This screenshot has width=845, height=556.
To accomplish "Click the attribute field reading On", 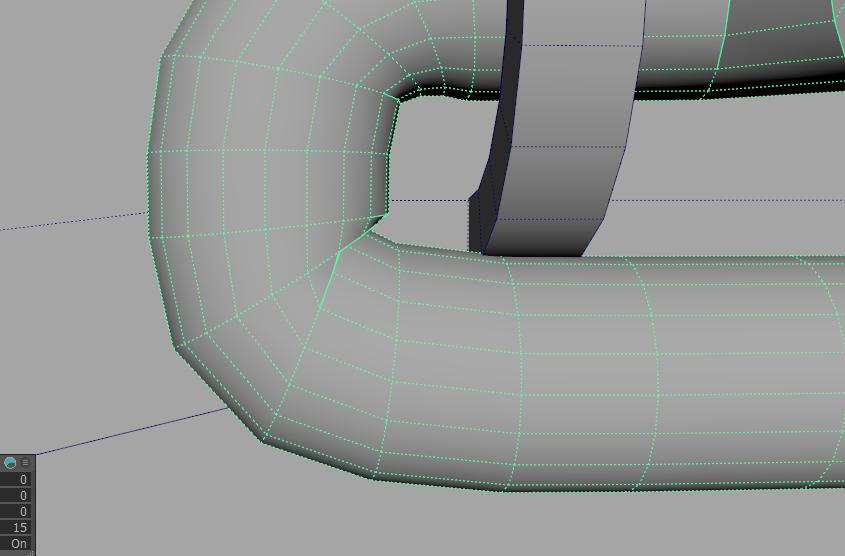I will pyautogui.click(x=15, y=544).
